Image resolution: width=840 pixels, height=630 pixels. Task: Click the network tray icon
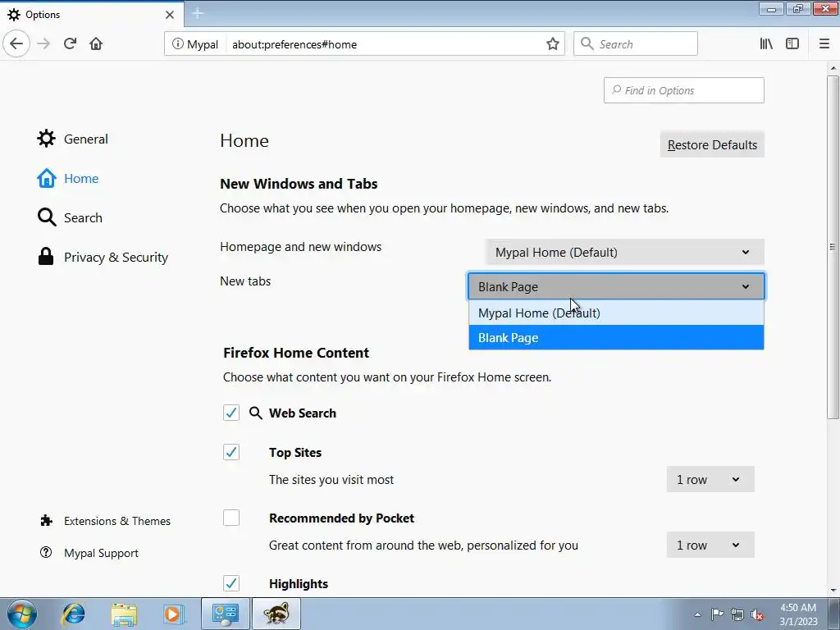737,614
